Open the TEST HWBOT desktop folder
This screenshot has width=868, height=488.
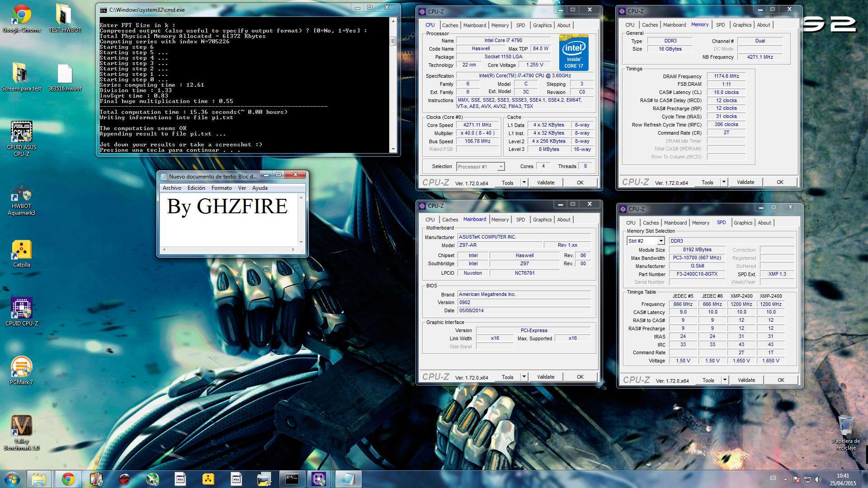click(65, 19)
